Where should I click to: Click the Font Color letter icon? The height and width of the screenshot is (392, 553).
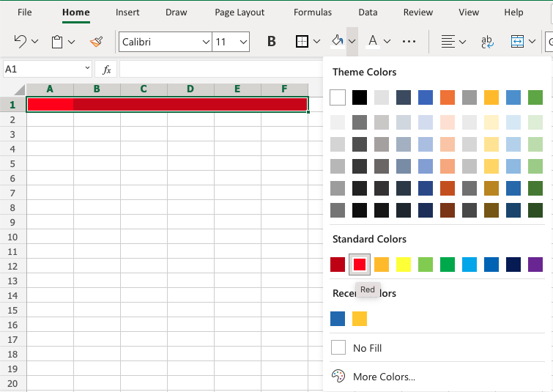coord(372,42)
